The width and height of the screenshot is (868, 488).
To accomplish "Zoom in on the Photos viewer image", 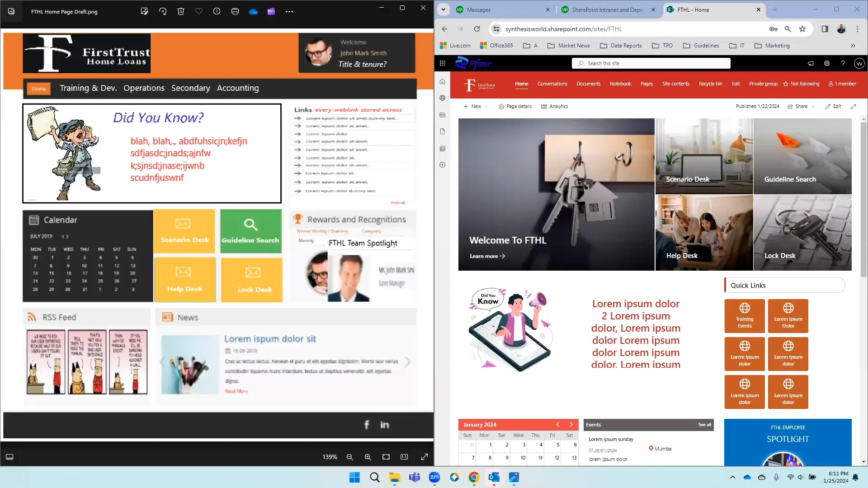I will tap(368, 457).
